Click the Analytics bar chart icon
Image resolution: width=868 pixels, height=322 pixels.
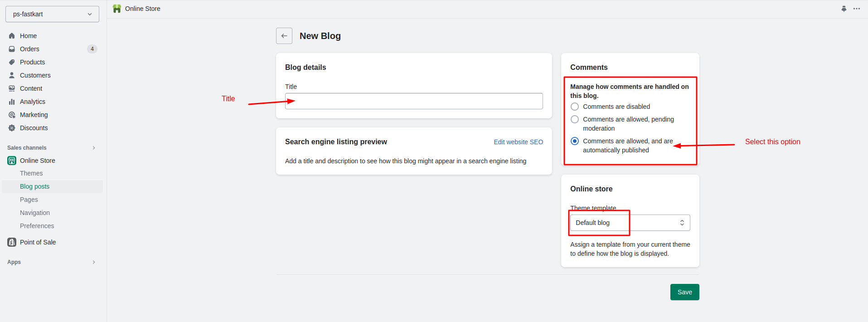coord(12,102)
